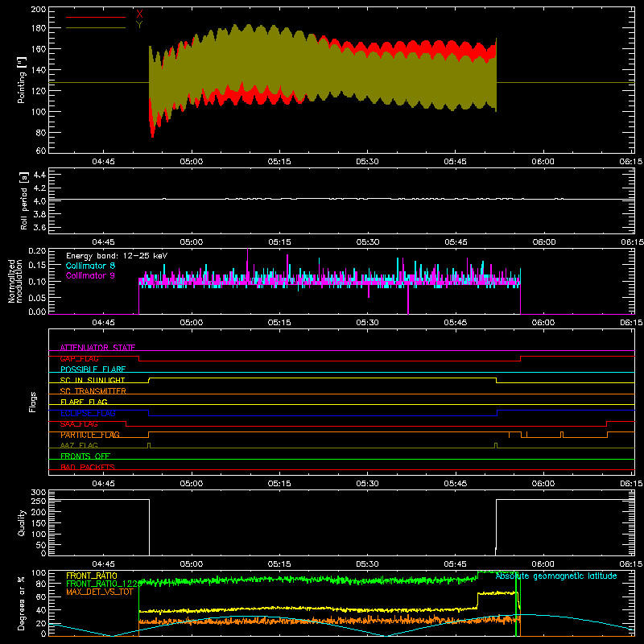This screenshot has width=644, height=644.
Task: Click the 4.0 roll period tick label
Action: [39, 201]
